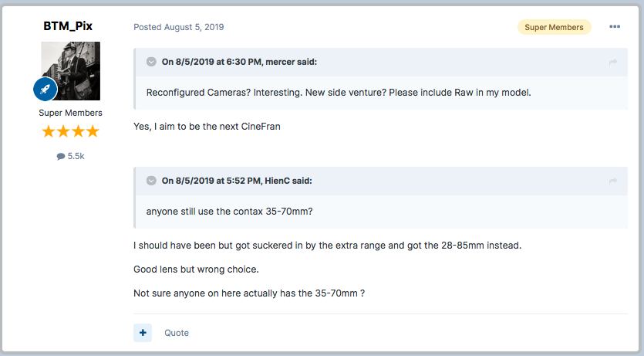Click 'On 8/5/2019 at 5:52 PM, HienC said' header

237,181
